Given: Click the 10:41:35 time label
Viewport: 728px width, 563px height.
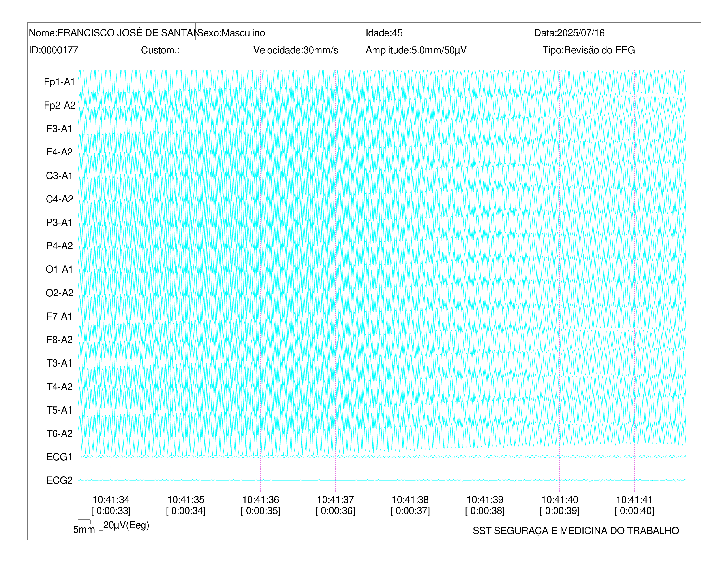Looking at the screenshot, I should (186, 500).
